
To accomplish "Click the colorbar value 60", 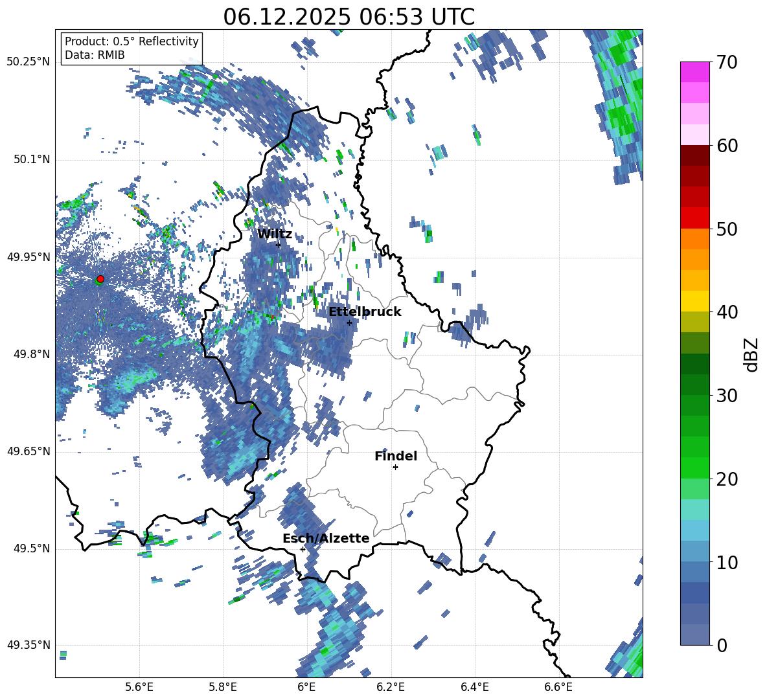I will point(727,146).
